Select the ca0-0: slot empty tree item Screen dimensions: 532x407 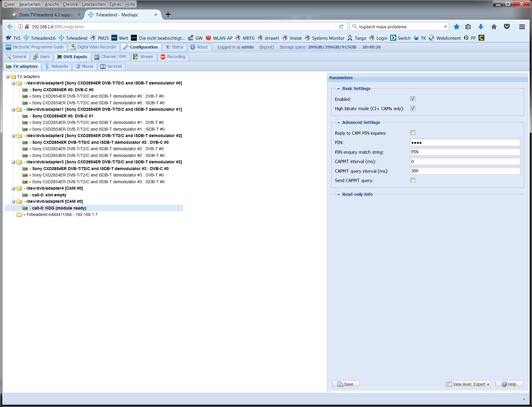[x=49, y=195]
